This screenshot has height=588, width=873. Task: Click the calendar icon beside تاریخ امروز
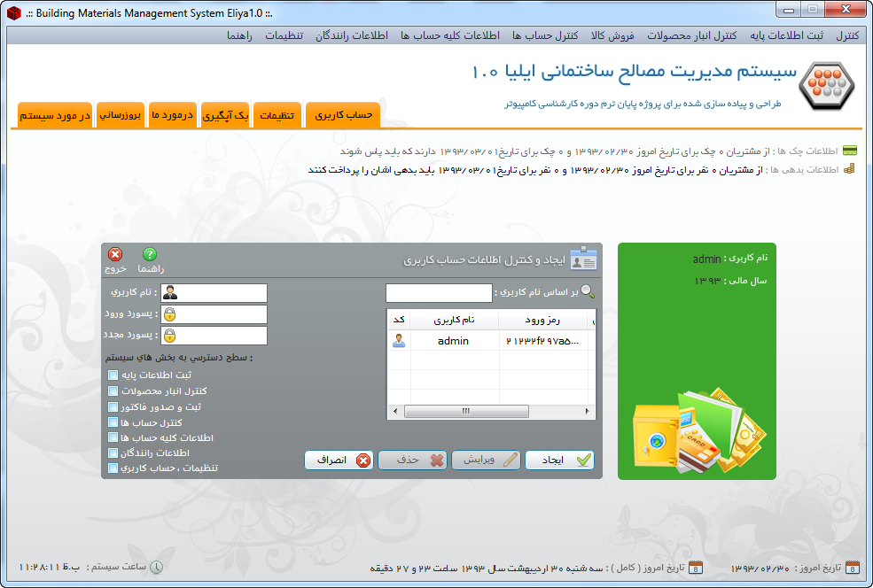point(852,567)
